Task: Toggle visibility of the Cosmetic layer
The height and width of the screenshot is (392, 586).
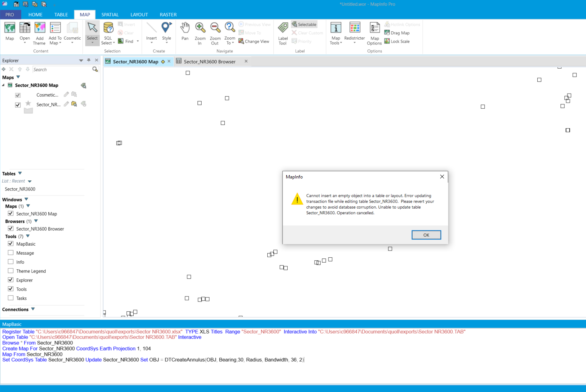Action: click(18, 95)
